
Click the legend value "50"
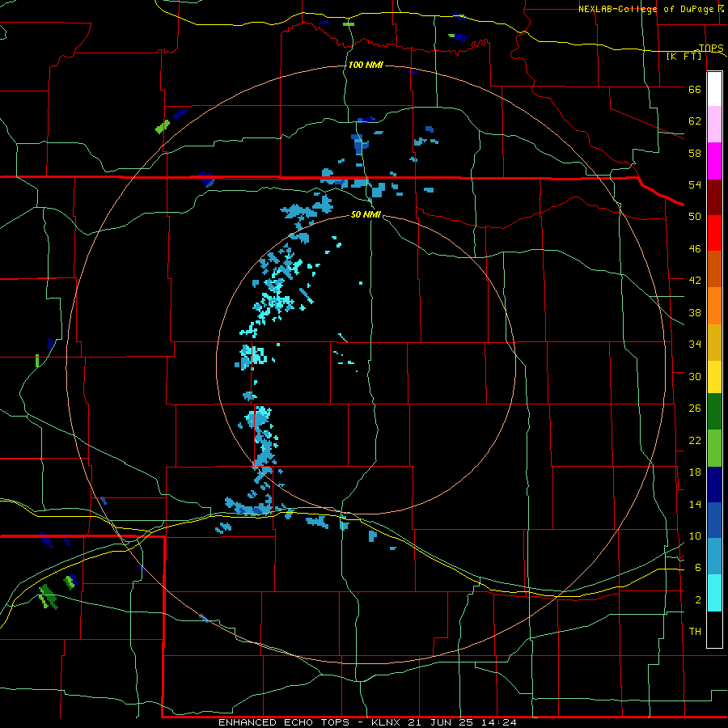(695, 217)
